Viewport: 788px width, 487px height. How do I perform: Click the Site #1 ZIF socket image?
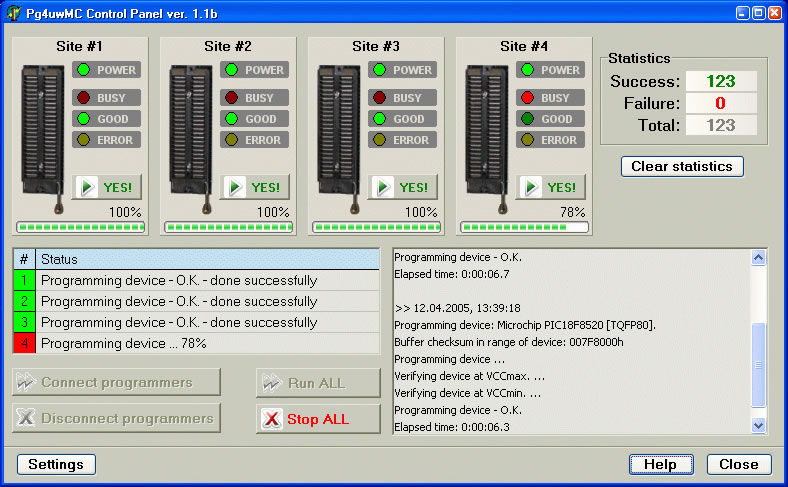click(43, 138)
